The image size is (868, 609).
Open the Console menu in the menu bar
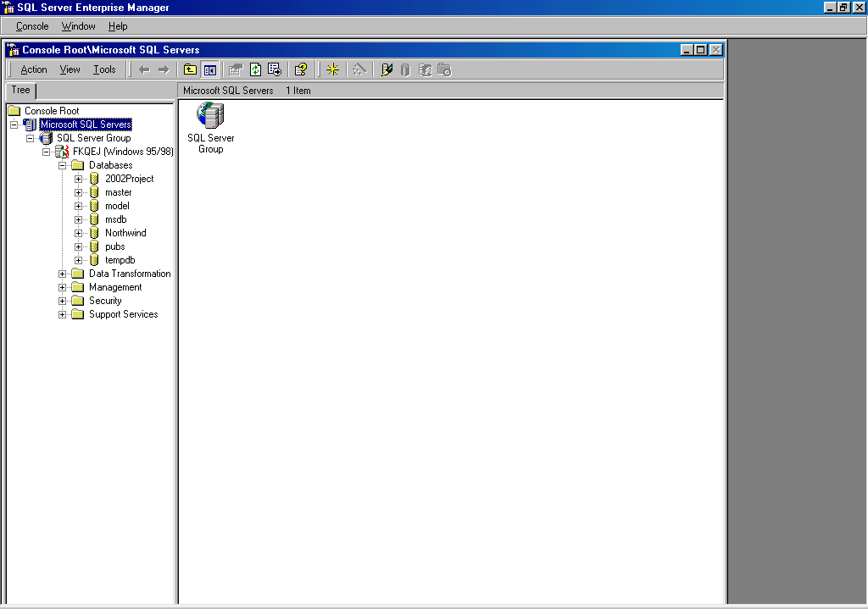[32, 26]
